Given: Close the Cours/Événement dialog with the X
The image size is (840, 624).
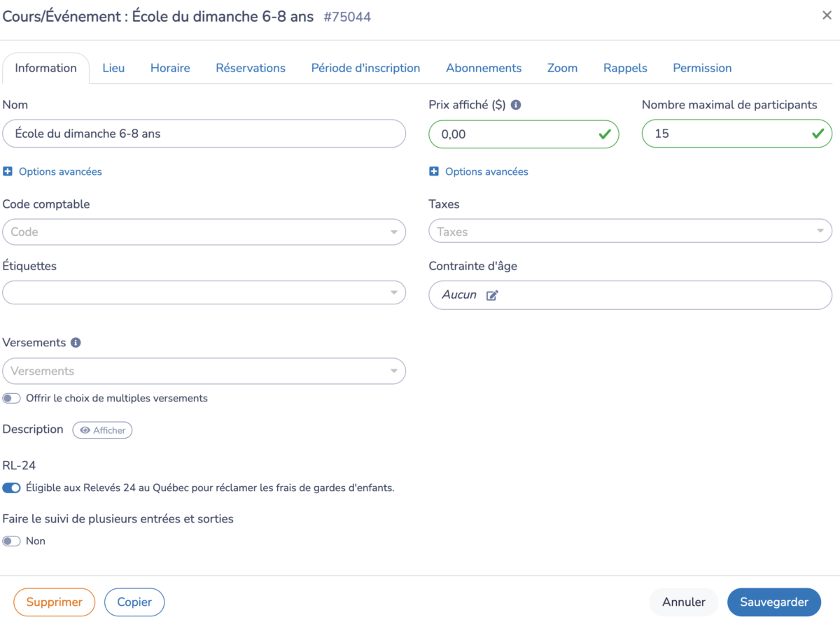Looking at the screenshot, I should pos(828,15).
